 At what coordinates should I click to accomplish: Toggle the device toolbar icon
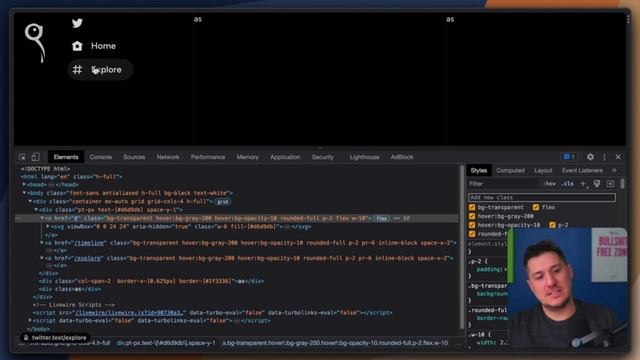pos(36,157)
